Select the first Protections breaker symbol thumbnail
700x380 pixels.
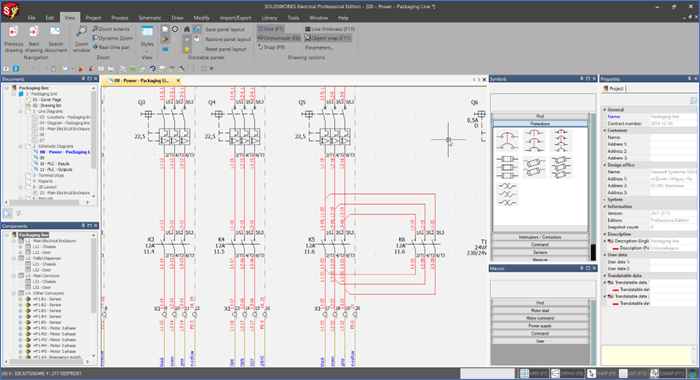click(507, 141)
